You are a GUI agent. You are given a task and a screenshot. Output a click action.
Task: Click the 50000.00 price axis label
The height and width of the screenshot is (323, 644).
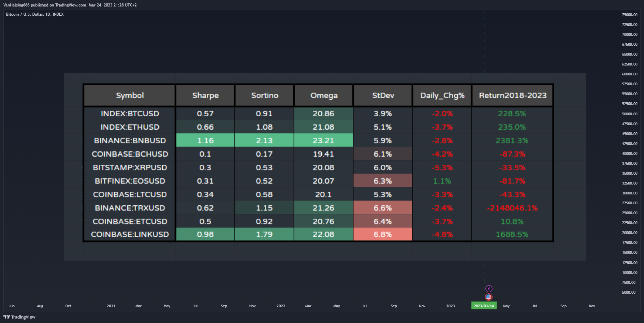(630, 114)
